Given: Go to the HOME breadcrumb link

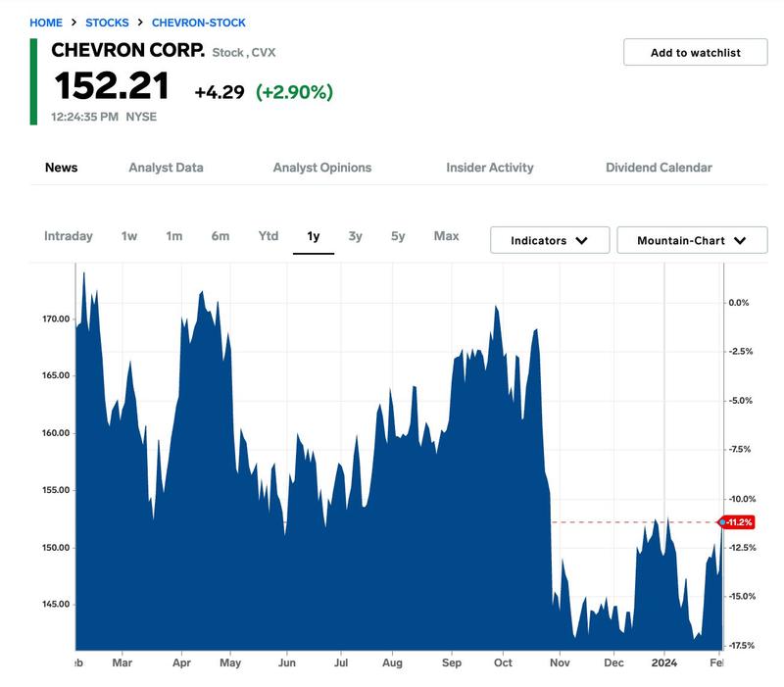Looking at the screenshot, I should click(46, 23).
